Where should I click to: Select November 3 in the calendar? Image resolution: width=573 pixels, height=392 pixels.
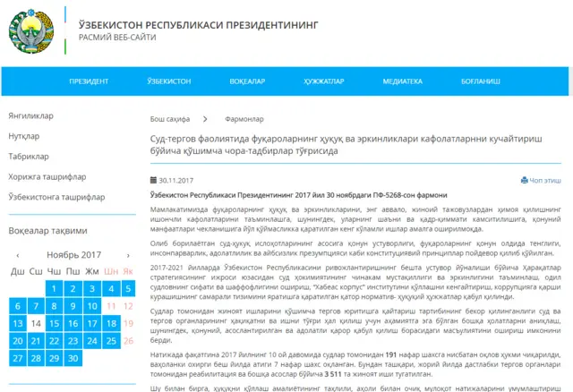pyautogui.click(x=92, y=288)
